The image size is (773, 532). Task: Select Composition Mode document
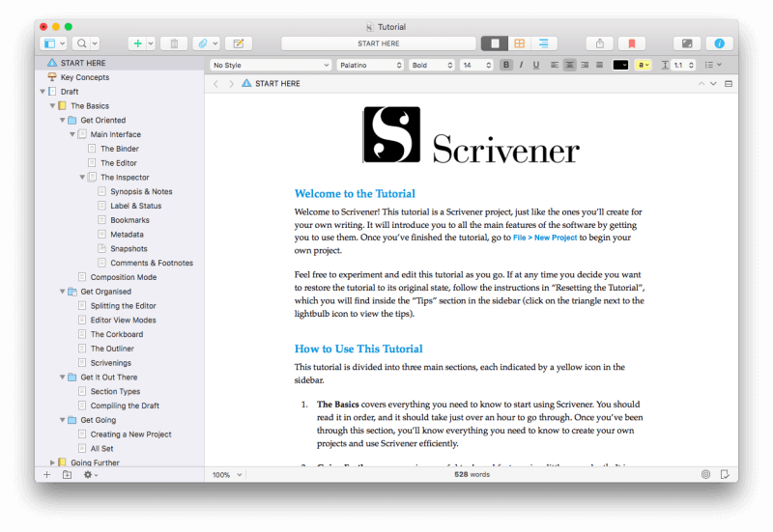point(124,277)
